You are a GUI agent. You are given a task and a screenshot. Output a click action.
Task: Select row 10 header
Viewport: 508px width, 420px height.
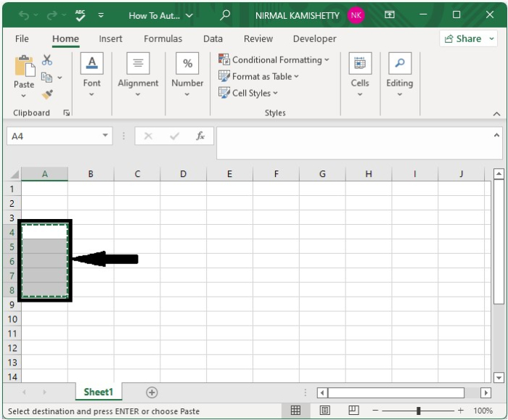[x=12, y=319]
